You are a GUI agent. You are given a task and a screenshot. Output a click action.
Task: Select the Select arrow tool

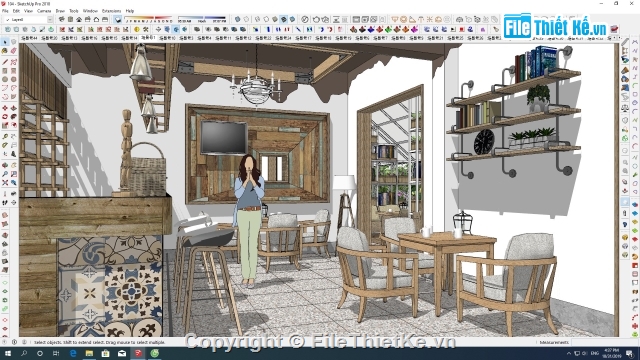[5, 42]
